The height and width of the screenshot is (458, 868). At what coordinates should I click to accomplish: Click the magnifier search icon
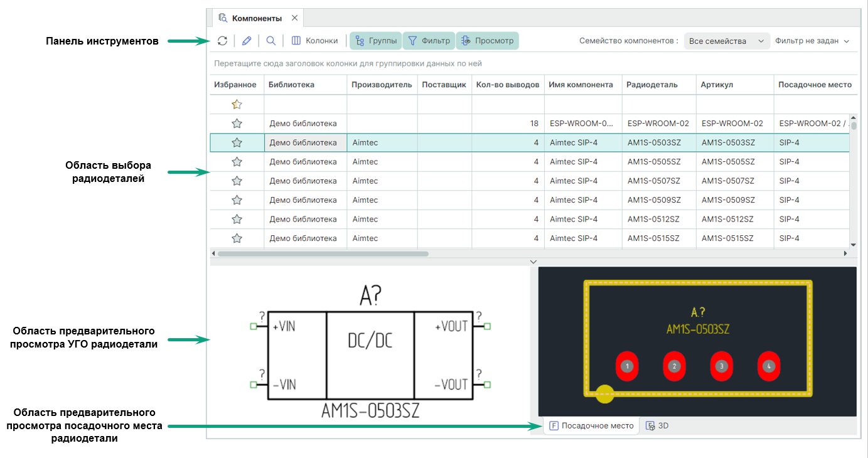coord(271,41)
